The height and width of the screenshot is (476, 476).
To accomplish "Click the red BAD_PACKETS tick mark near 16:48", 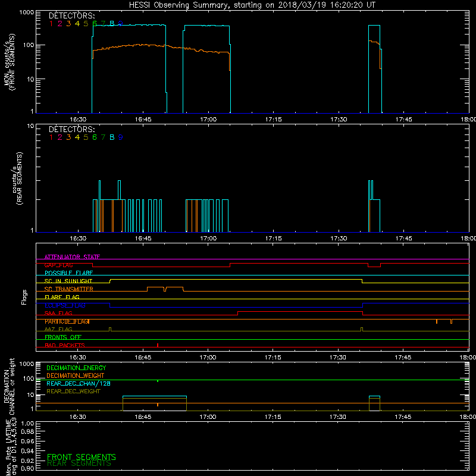I will coord(158,345).
